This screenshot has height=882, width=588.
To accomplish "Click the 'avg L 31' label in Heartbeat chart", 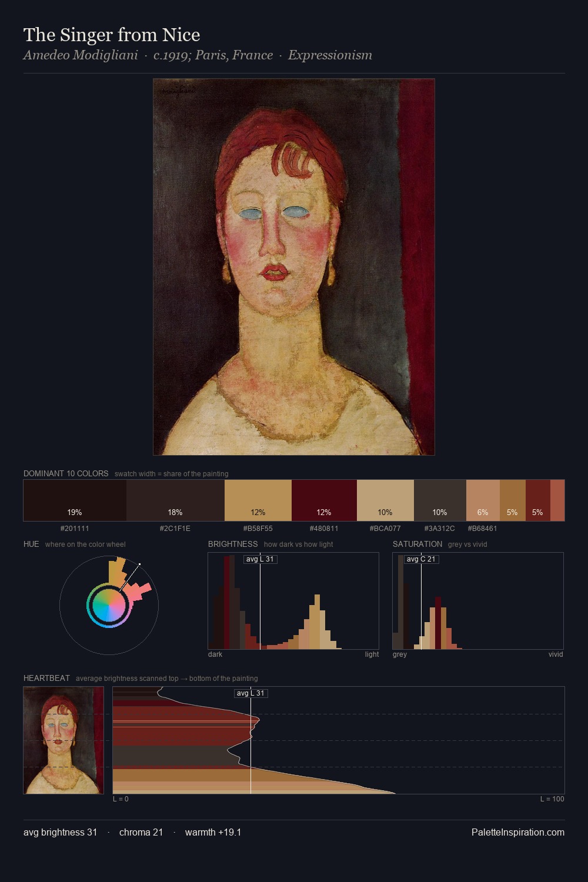I will point(250,693).
